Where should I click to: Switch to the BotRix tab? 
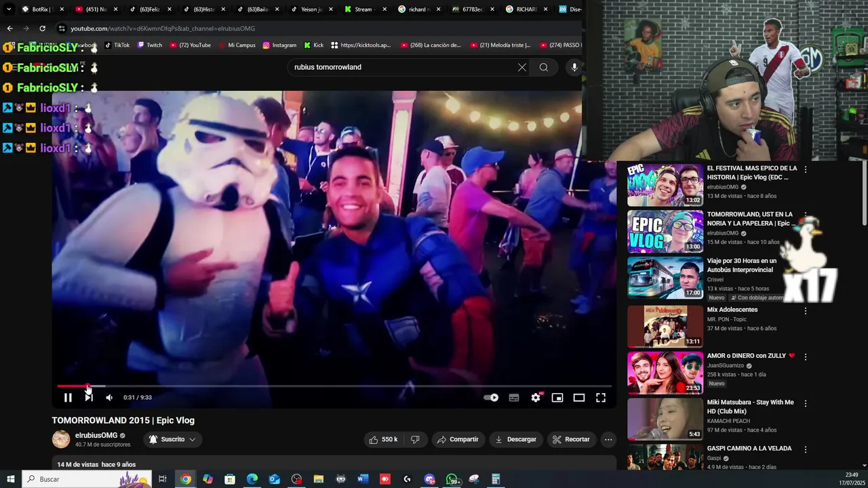(x=42, y=9)
